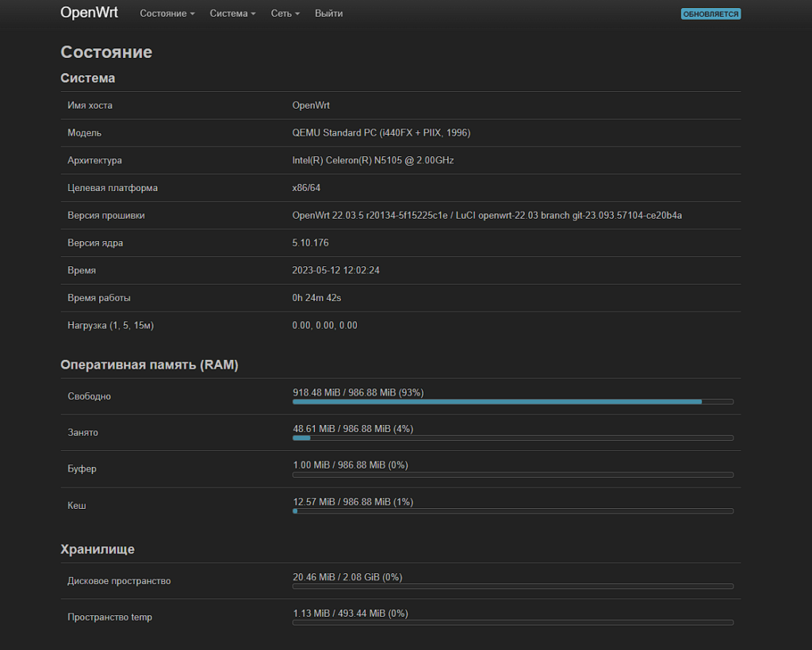The image size is (812, 650).
Task: Select the text 1.13 MiB / 493.44 MiB (0%)
Action: (x=350, y=614)
